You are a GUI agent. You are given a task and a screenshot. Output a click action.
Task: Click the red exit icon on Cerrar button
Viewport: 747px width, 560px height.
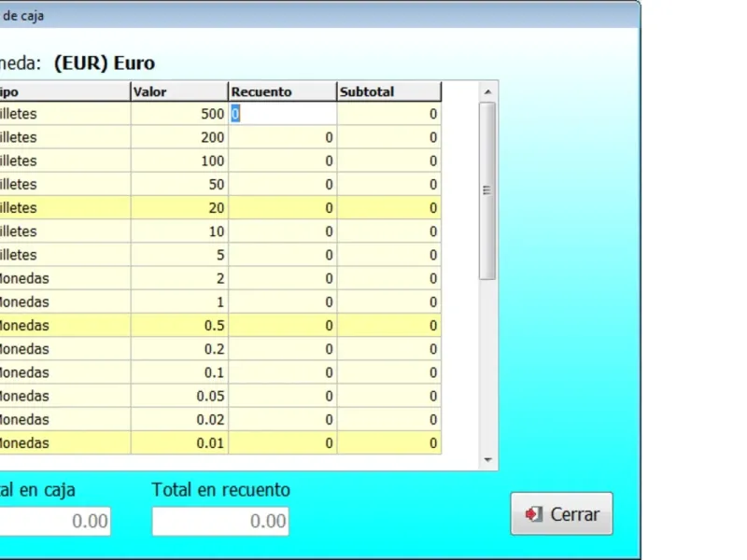click(533, 514)
